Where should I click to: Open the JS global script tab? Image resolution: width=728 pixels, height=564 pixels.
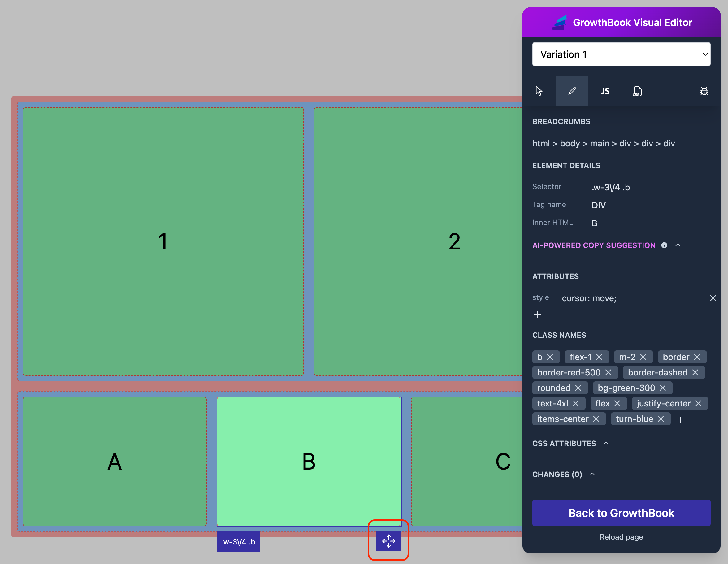(605, 91)
